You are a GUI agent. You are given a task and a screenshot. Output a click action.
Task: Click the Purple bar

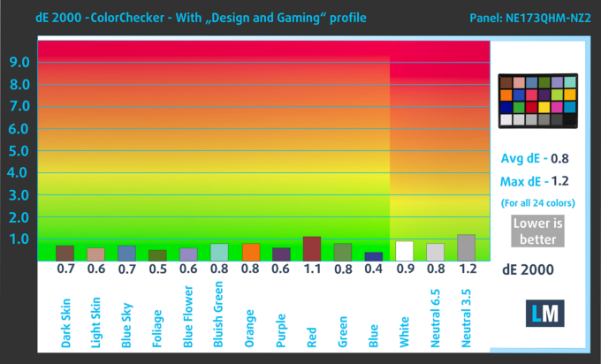[x=281, y=254]
